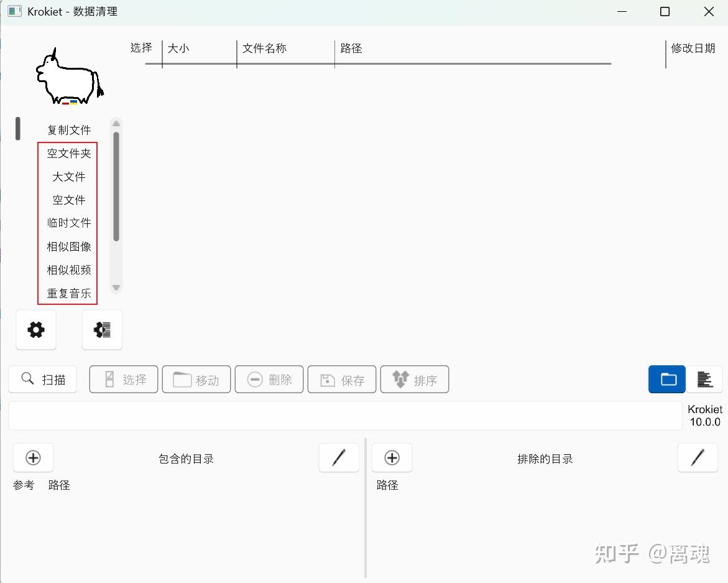
Task: Click the Krokiet animal logo
Action: tap(70, 77)
